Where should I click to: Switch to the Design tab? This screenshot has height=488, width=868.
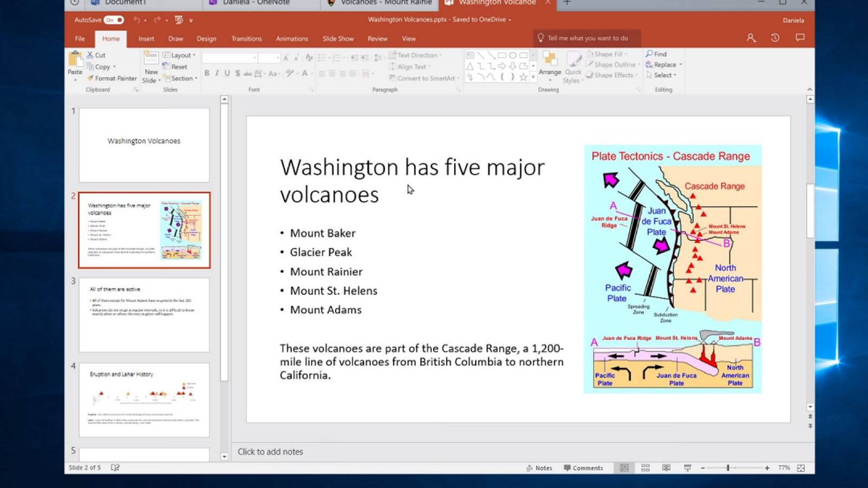pos(206,38)
